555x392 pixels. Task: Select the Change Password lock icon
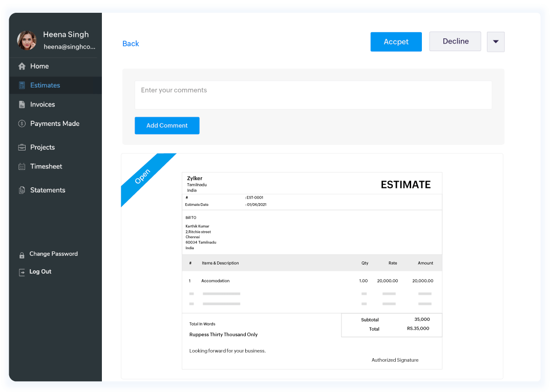tap(22, 254)
